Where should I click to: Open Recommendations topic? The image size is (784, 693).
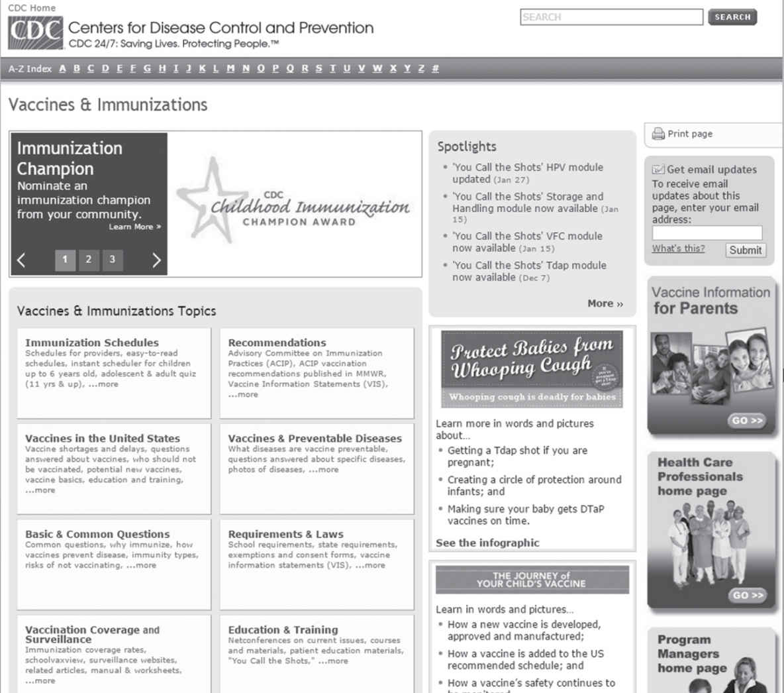[x=277, y=343]
